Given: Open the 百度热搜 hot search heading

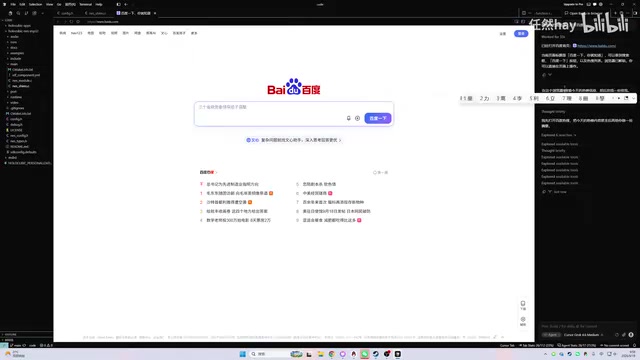Looking at the screenshot, I should click(x=208, y=172).
